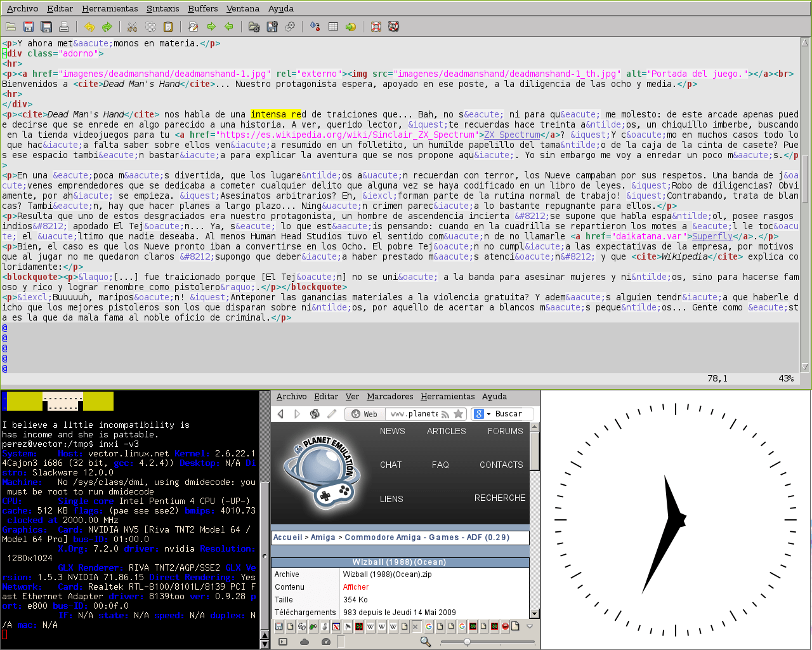Click the first Wikipedia bookmark icon
812x650 pixels.
pyautogui.click(x=370, y=627)
